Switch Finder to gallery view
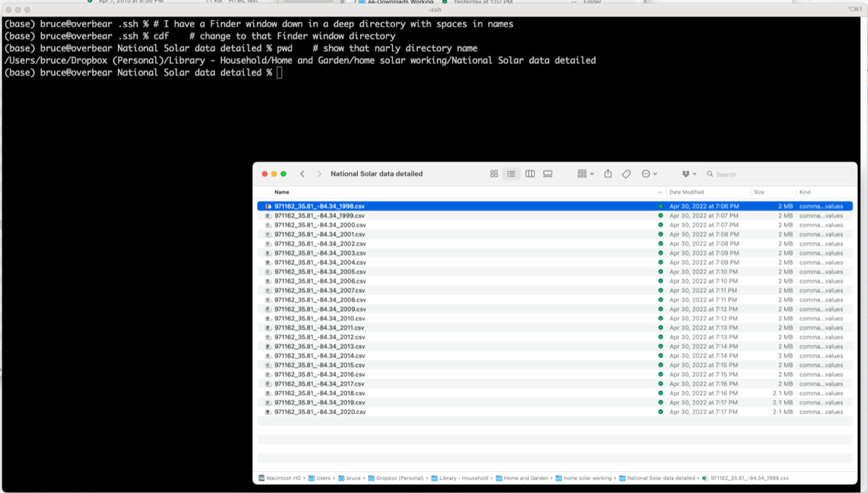Viewport: 868px width, 493px height. [x=548, y=174]
